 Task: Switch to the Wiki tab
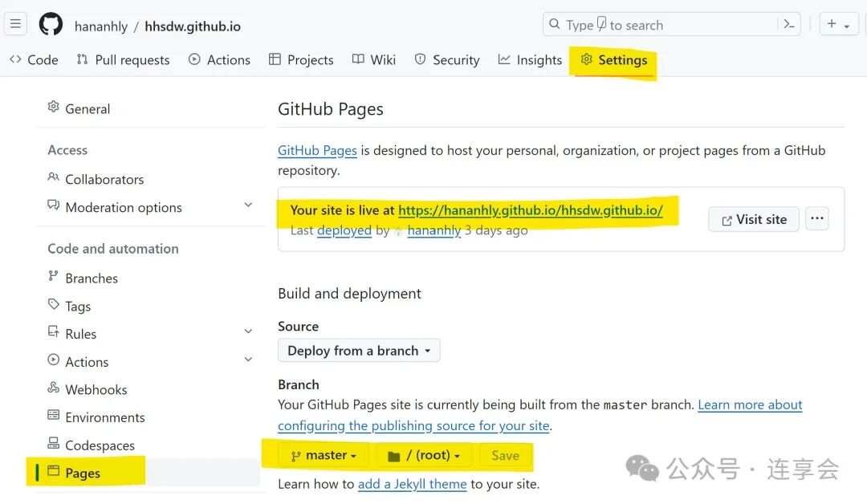pos(374,59)
